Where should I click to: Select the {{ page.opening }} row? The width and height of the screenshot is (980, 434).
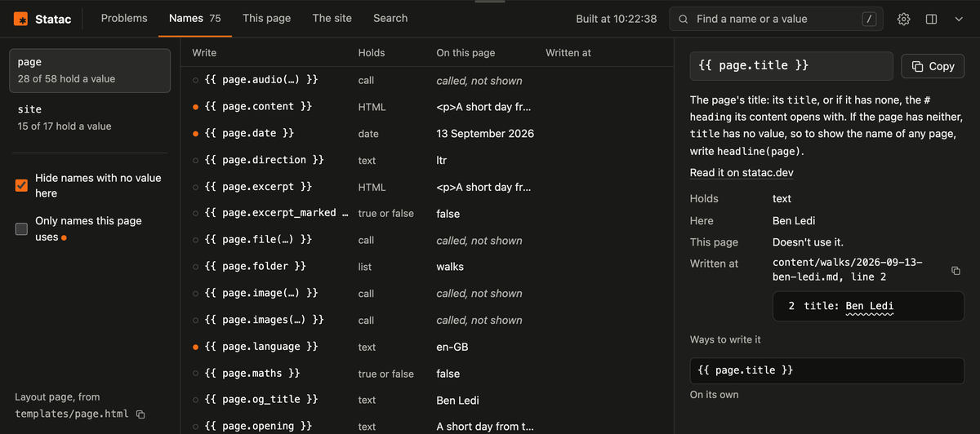(426, 426)
